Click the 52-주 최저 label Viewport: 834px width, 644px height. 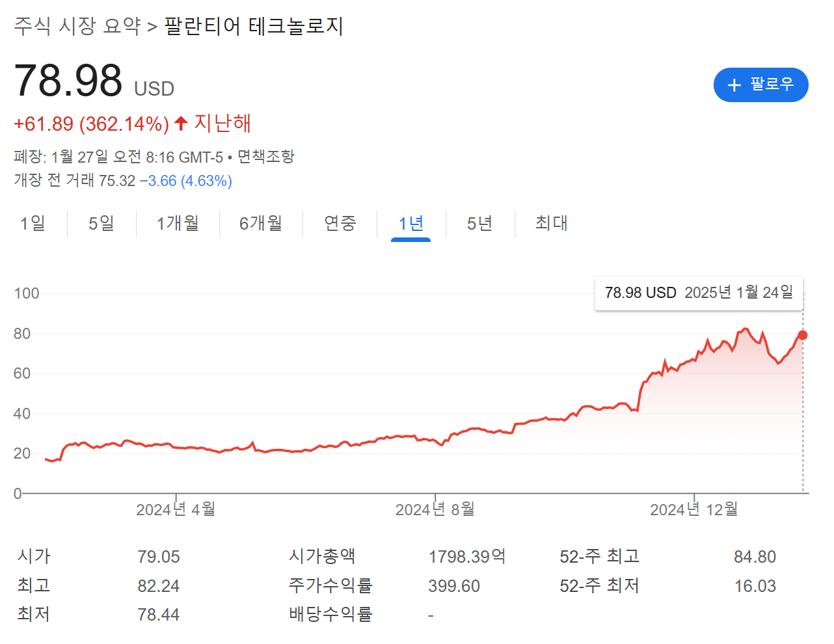tap(600, 585)
